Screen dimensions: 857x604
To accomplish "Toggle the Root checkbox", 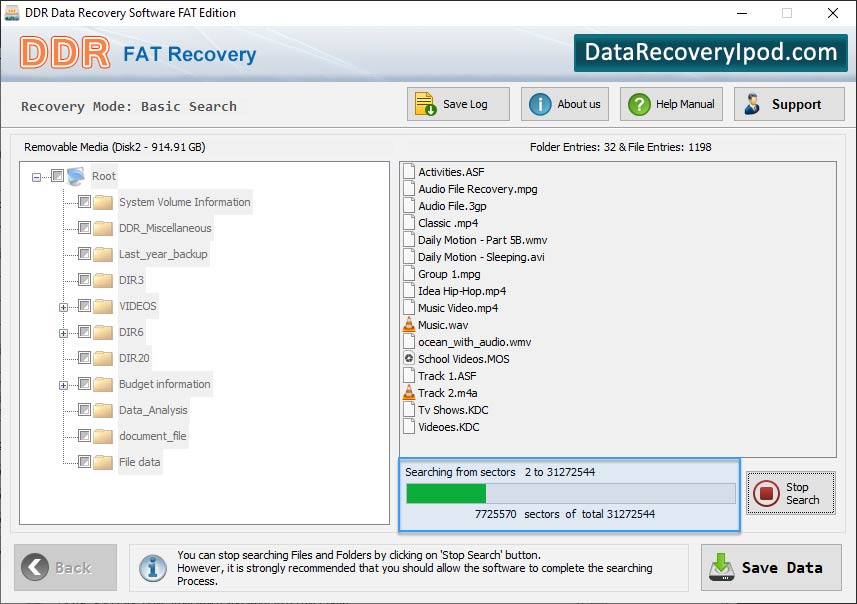I will [57, 175].
